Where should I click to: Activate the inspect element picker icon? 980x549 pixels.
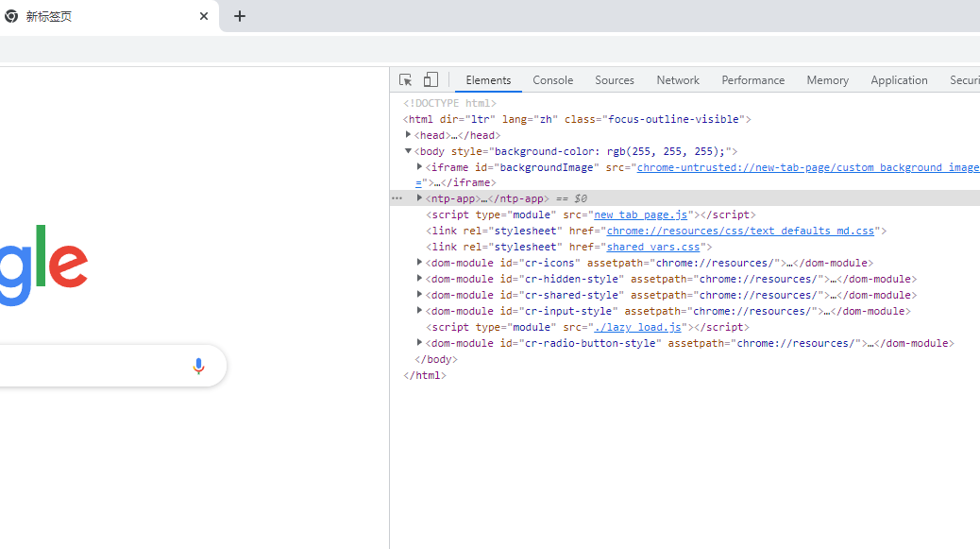405,80
